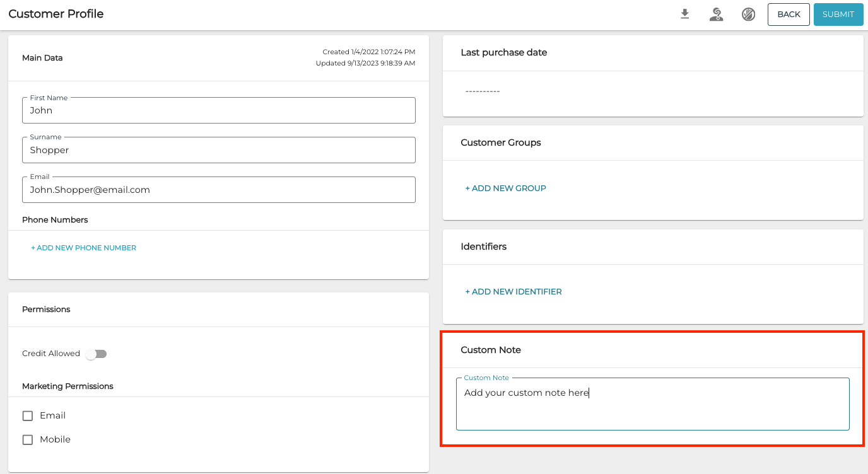Click ADD NEW GROUP link

[505, 188]
